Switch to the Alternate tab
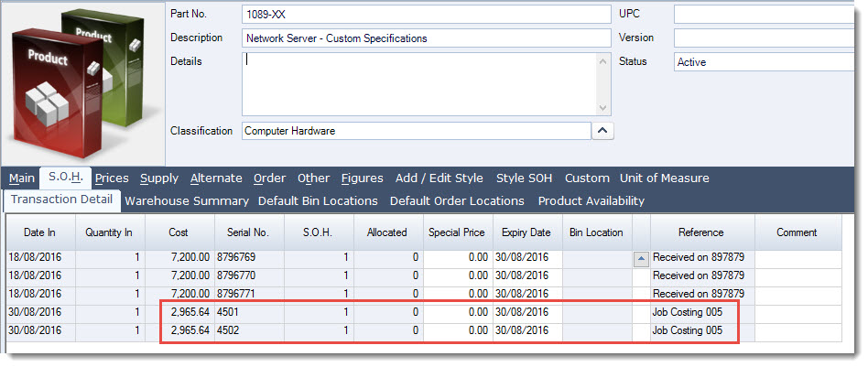Image resolution: width=868 pixels, height=367 pixels. [216, 178]
